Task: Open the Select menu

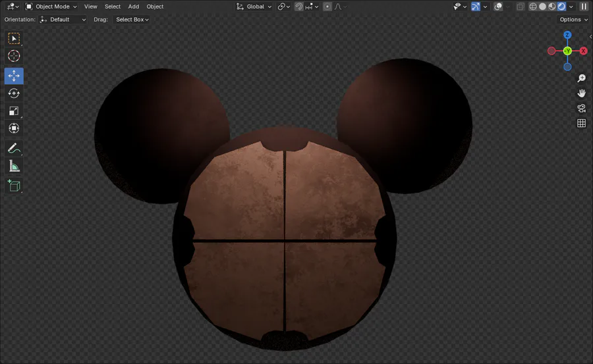Action: [x=112, y=7]
